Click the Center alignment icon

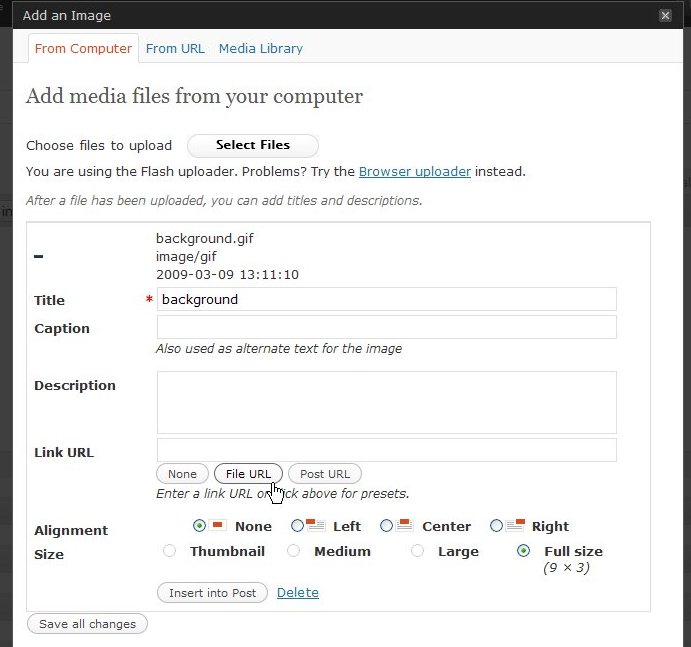405,525
